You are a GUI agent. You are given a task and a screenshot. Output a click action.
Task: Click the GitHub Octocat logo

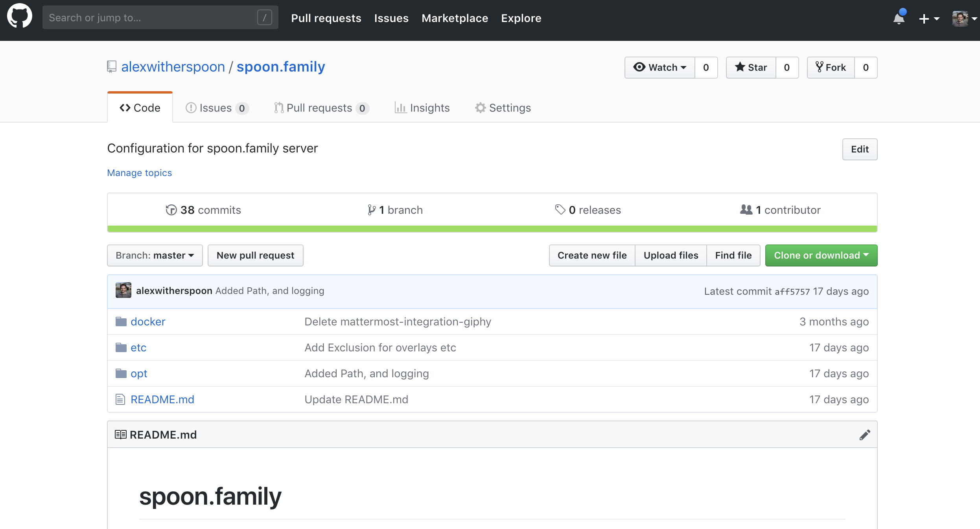click(x=20, y=17)
